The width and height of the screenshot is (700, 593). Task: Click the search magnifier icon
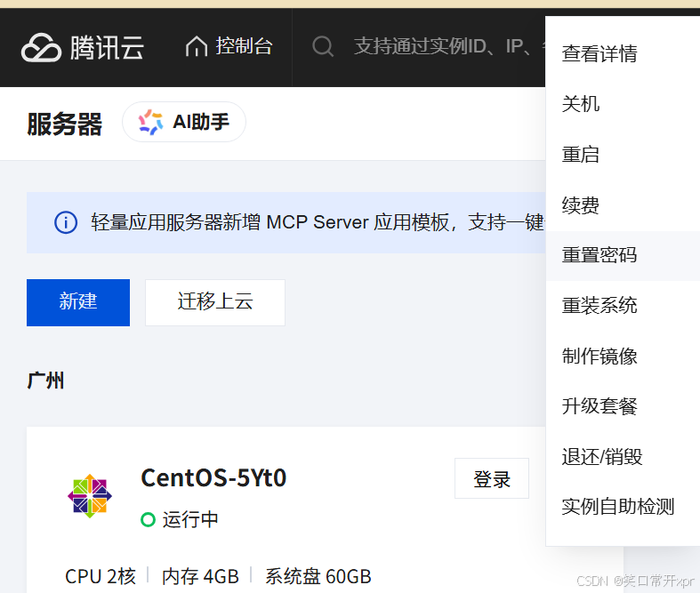[x=323, y=46]
